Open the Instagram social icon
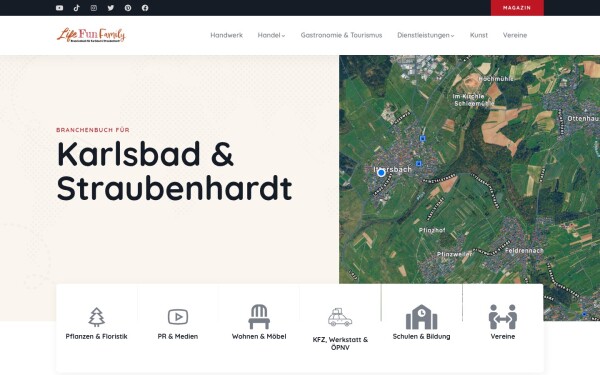This screenshot has width=600, height=375. tap(94, 8)
